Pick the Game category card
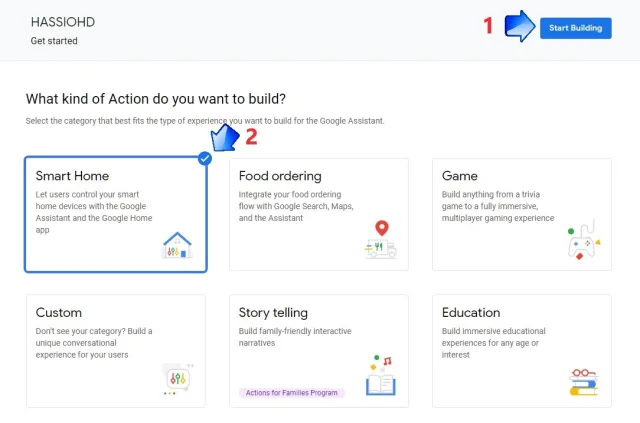 tap(522, 214)
